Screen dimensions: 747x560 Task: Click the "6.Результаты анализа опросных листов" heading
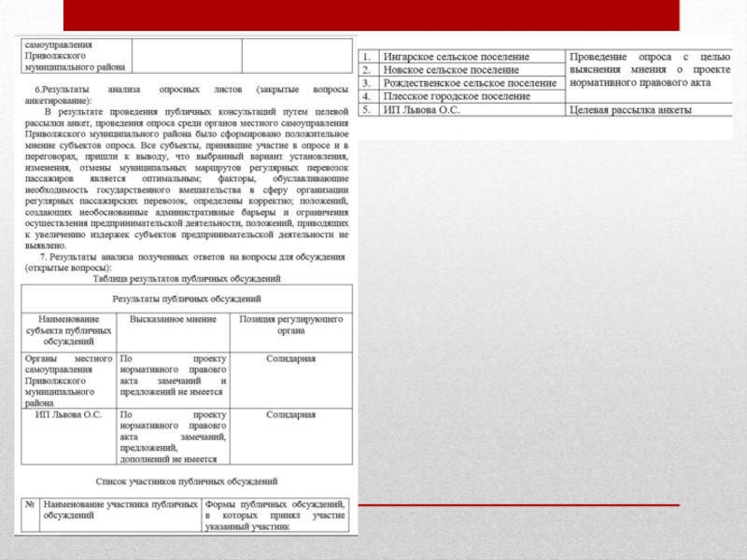click(x=186, y=95)
